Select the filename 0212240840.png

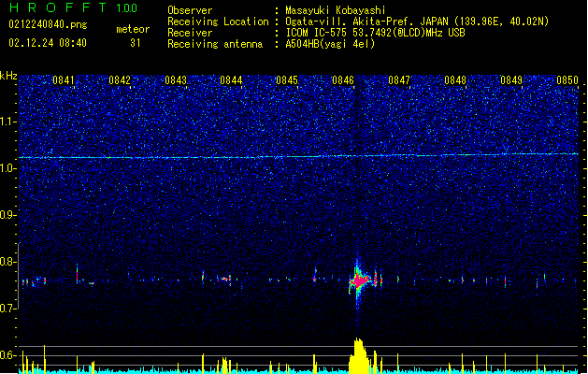pos(48,24)
